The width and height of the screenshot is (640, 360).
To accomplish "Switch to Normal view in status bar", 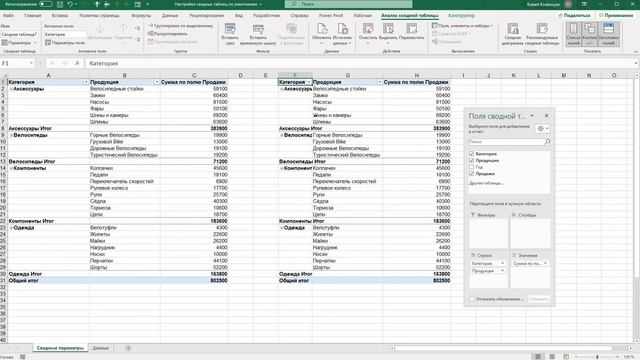I will click(x=538, y=357).
